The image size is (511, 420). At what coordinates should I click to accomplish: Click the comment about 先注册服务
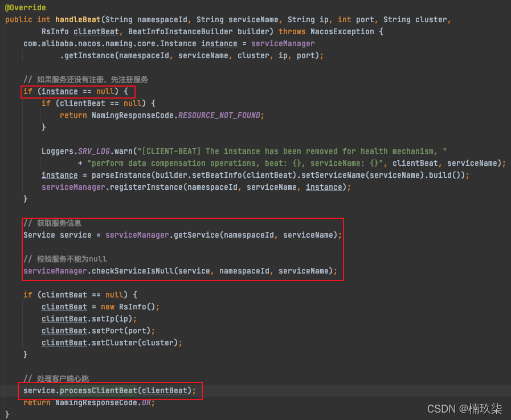coord(85,80)
